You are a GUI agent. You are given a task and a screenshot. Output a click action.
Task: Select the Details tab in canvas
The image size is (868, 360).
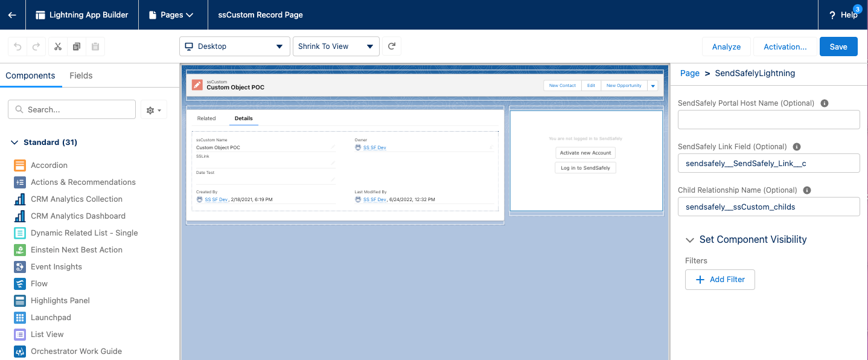click(244, 118)
